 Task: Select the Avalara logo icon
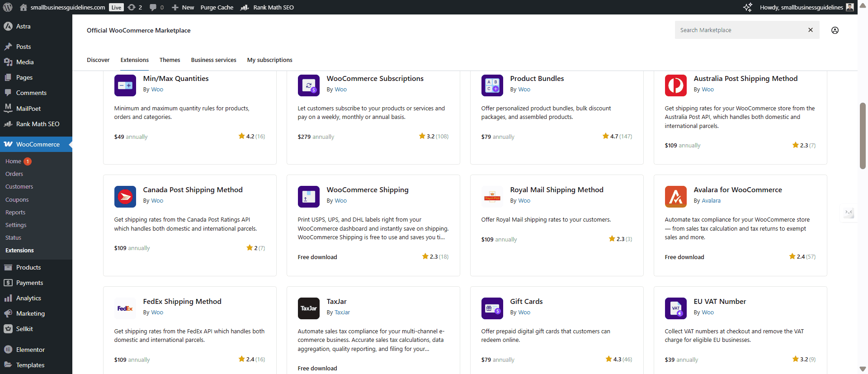676,197
